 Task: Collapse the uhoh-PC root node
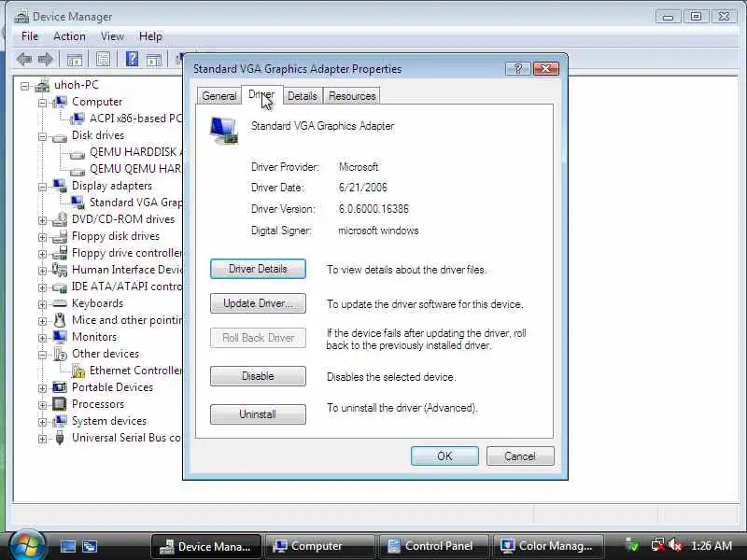25,86
